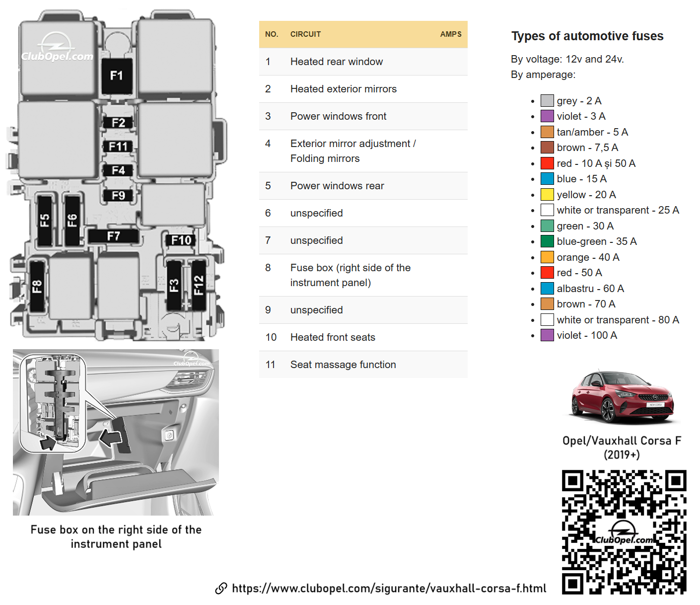This screenshot has width=700, height=605.
Task: Click fuse F8 in the diagram
Action: [x=37, y=286]
